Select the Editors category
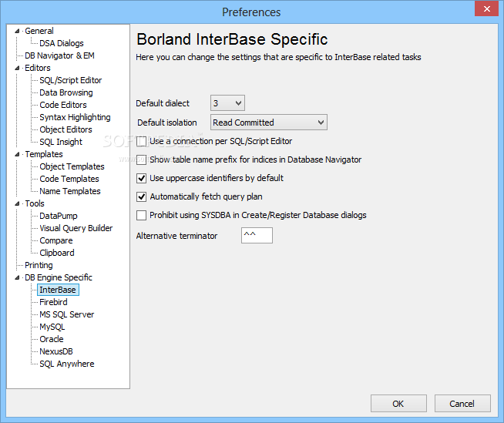Image resolution: width=504 pixels, height=423 pixels. click(x=38, y=68)
